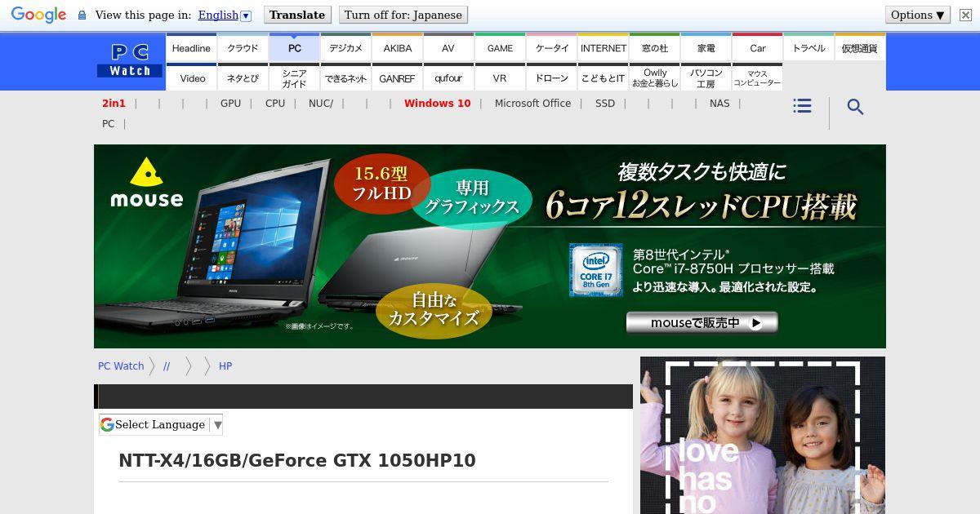Select the マウスコンピューター tab
Screen dimensions: 980x514
point(758,78)
